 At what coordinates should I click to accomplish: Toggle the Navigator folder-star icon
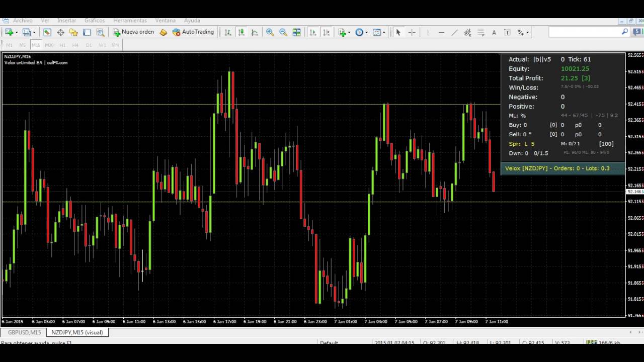pos(73,32)
